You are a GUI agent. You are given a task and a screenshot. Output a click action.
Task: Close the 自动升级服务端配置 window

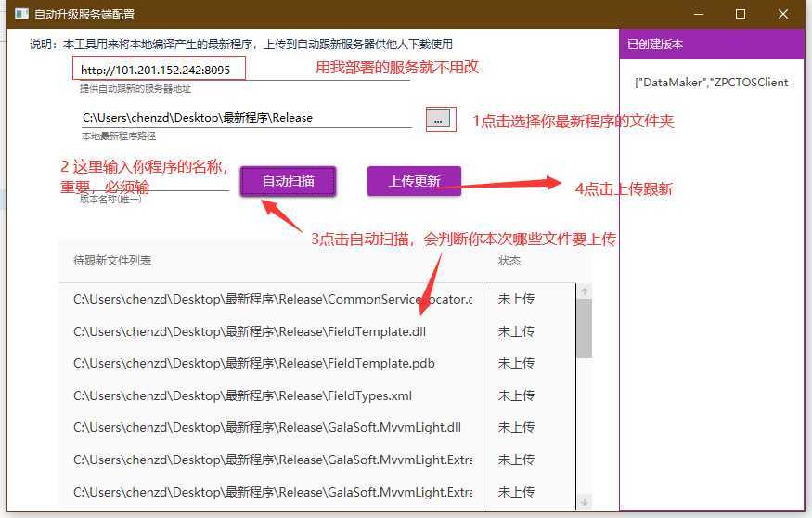(783, 14)
